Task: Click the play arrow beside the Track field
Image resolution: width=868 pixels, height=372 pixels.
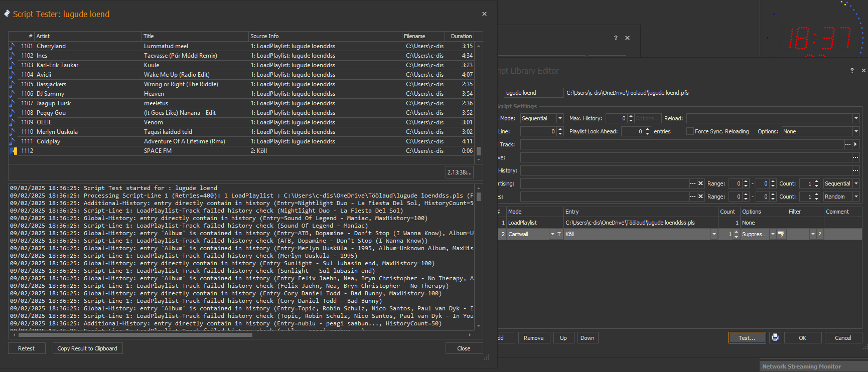Action: coord(856,144)
